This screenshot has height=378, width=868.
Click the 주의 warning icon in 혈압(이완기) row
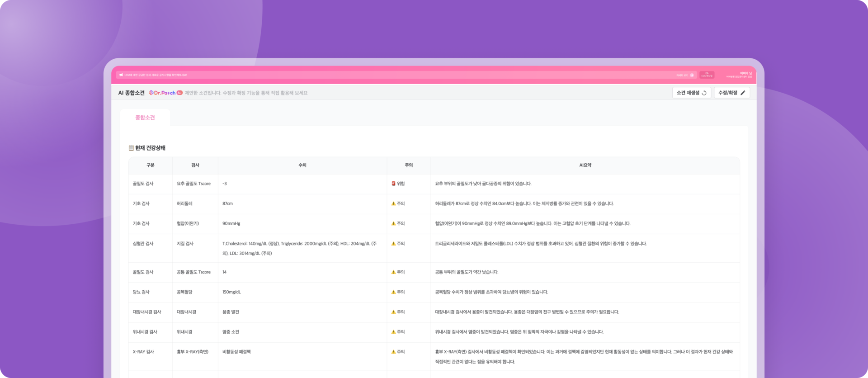tap(393, 223)
